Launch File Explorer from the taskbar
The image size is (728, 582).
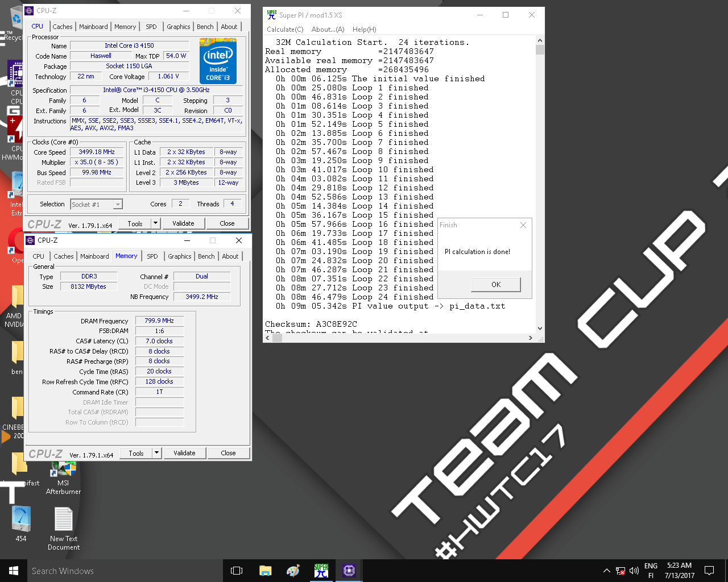(265, 571)
